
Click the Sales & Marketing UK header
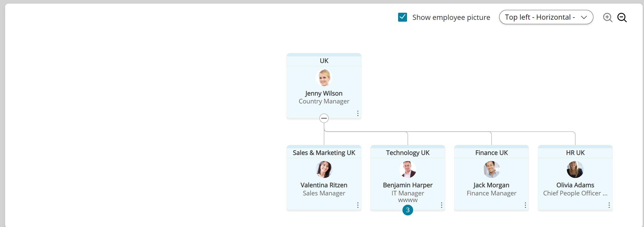324,153
